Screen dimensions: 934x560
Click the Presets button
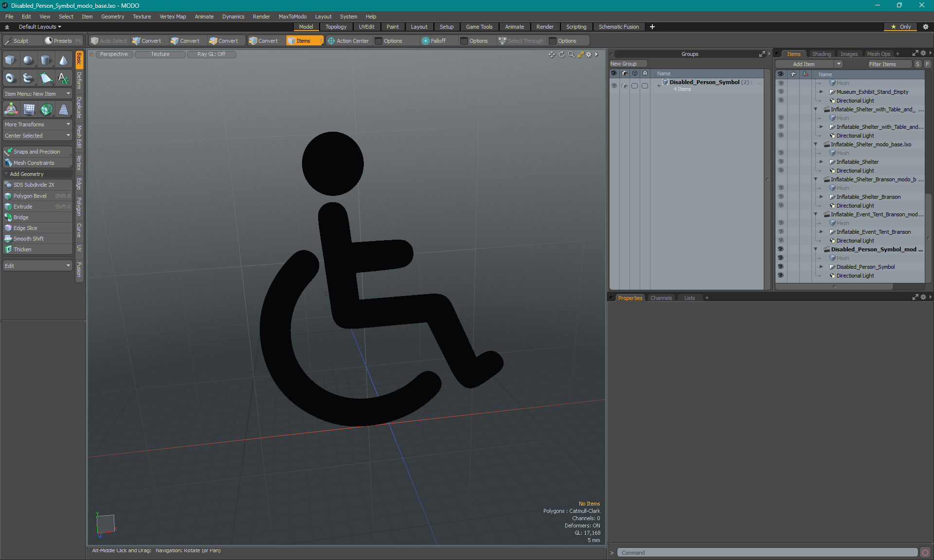coord(62,41)
